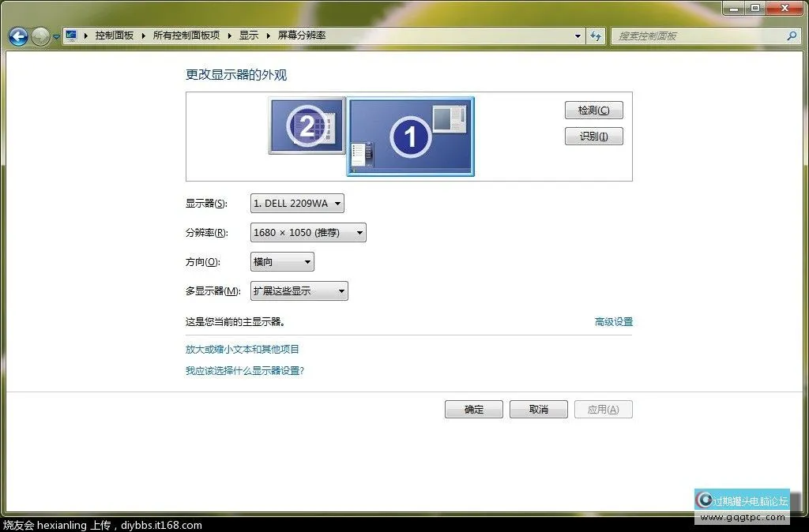Click the search magnifier icon
This screenshot has height=532, width=809.
791,36
